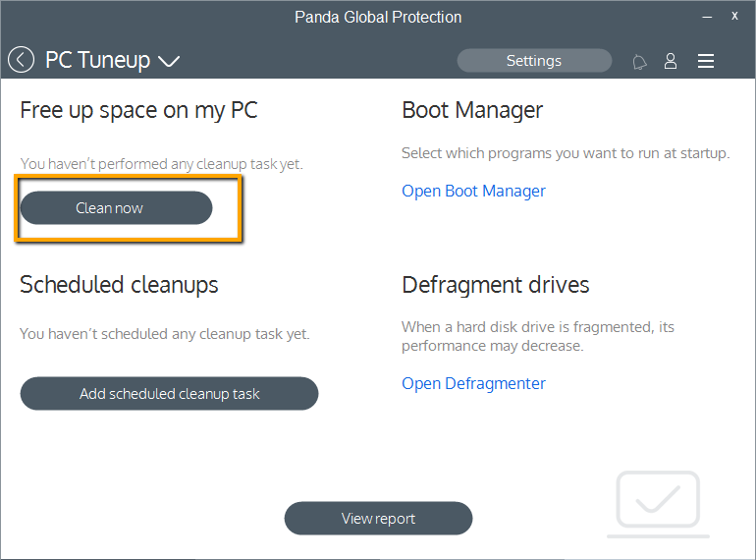Click the 'Boot Manager' heading
This screenshot has width=756, height=560.
[472, 110]
